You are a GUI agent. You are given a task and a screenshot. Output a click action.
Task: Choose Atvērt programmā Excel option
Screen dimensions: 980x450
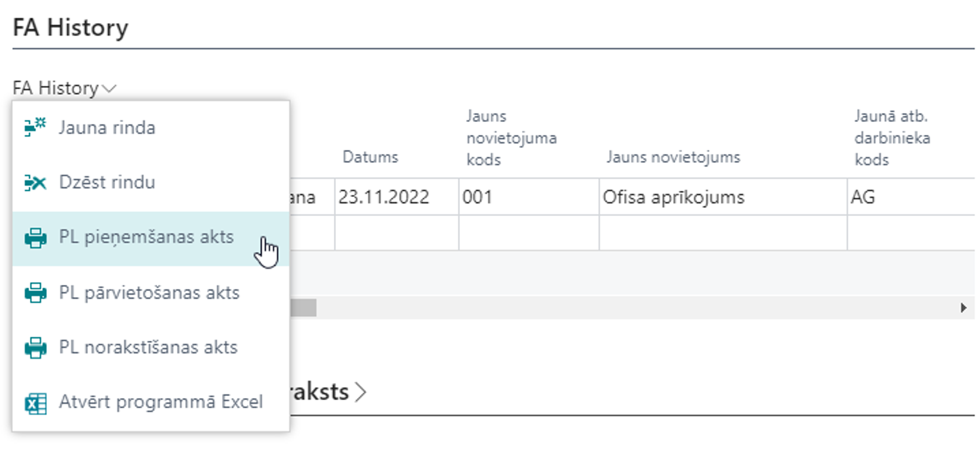tap(161, 402)
